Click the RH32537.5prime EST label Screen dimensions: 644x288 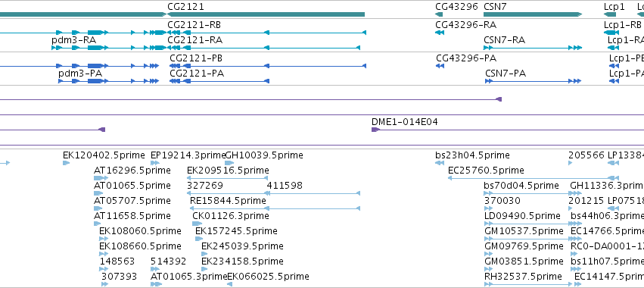(x=523, y=277)
